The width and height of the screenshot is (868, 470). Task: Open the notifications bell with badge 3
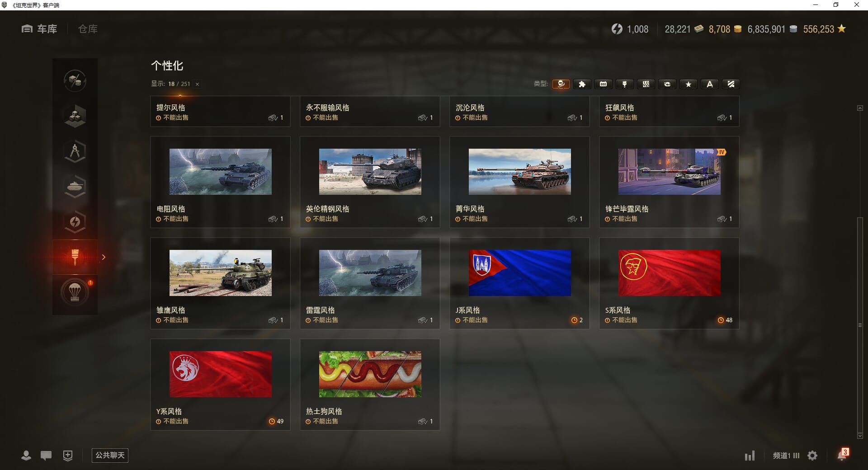pos(842,455)
